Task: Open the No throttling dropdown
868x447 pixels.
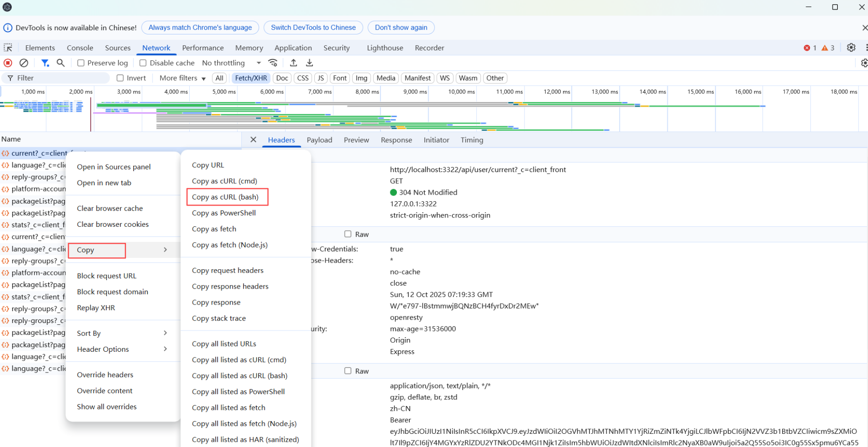Action: coord(231,63)
